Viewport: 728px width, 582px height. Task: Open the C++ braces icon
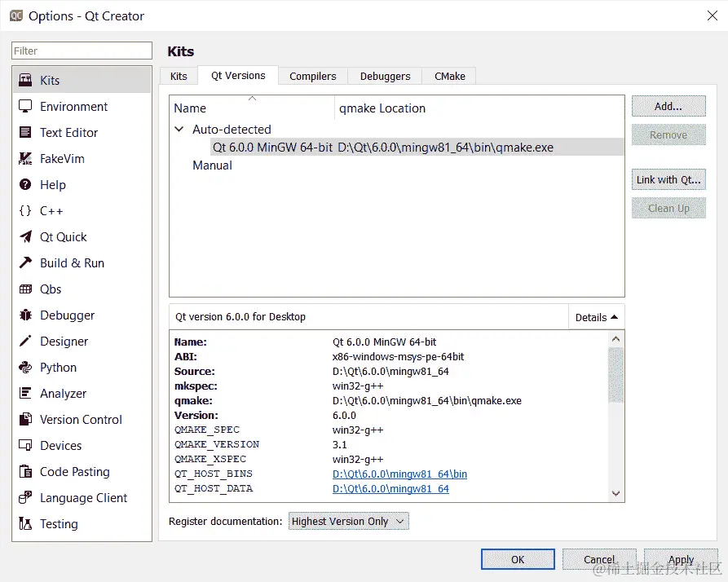(x=25, y=210)
